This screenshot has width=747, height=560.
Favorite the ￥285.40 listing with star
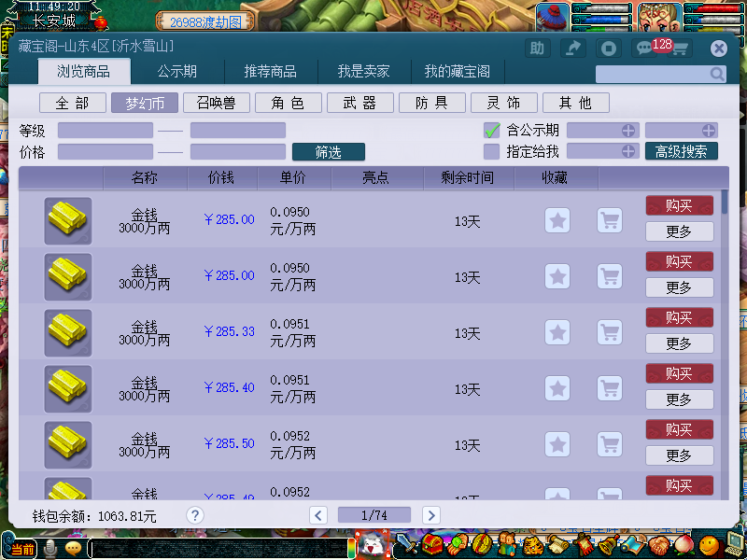557,388
